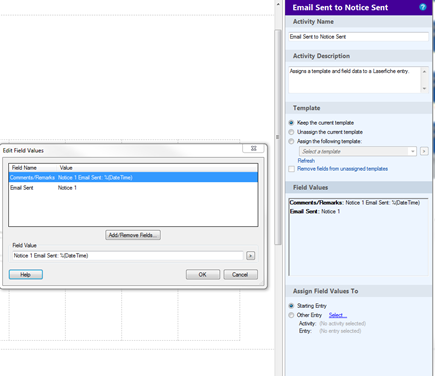Click the Add/Remove Fields button
435x376 pixels.
133,235
